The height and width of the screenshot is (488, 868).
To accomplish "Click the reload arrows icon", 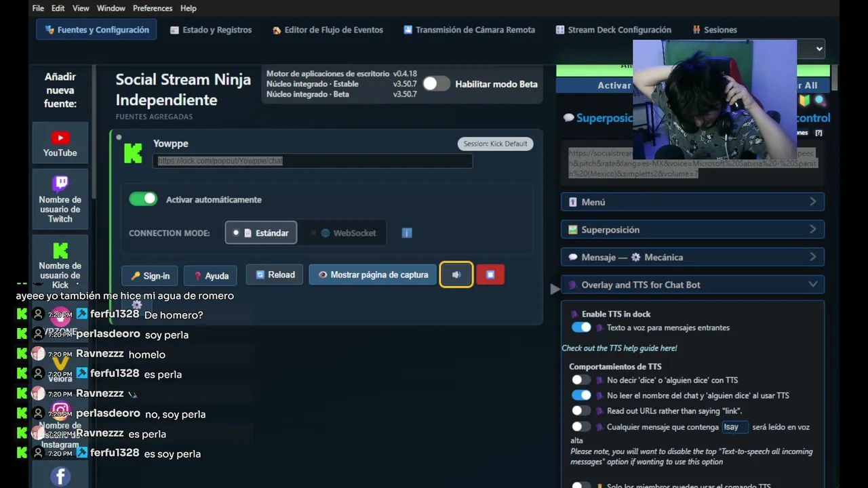I will 260,274.
